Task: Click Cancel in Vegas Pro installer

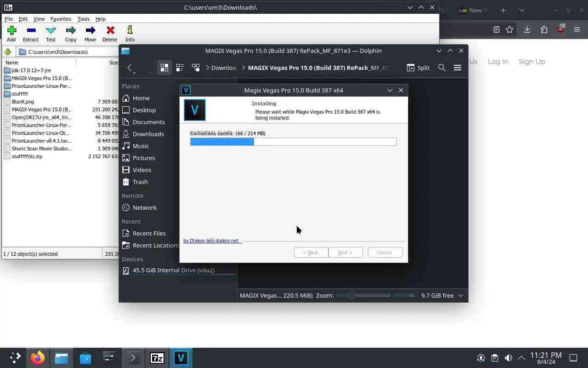Action: (385, 253)
